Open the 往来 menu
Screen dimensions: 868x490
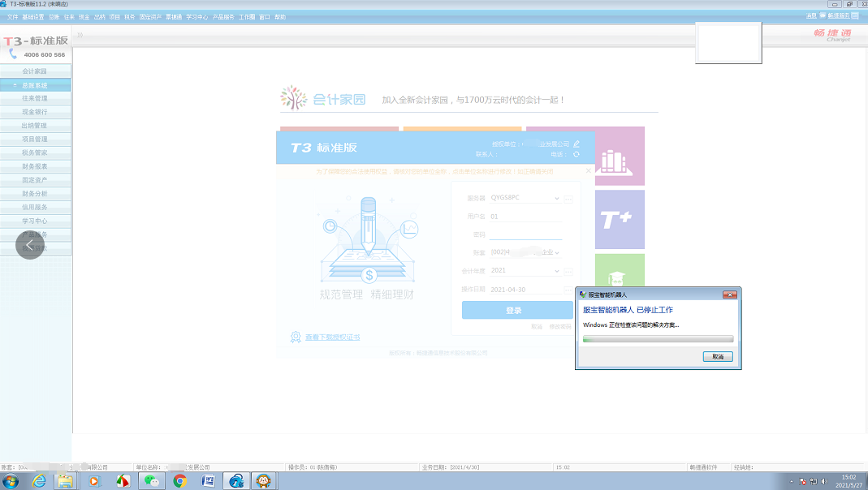69,17
